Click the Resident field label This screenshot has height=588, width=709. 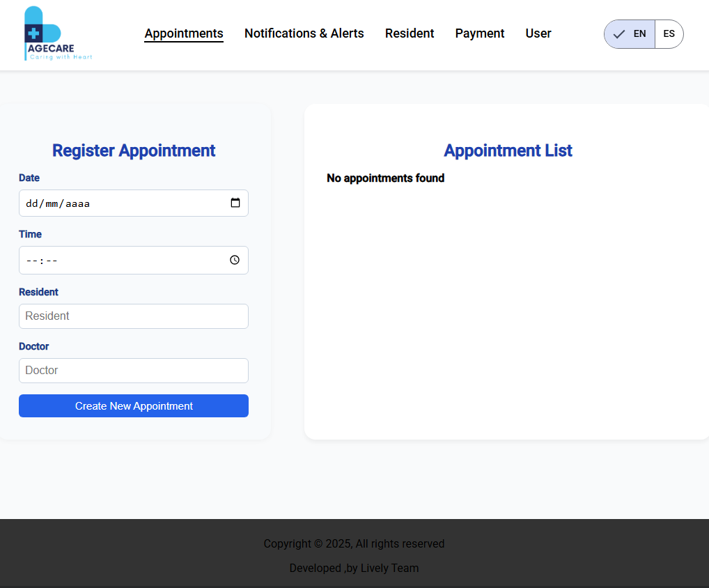pyautogui.click(x=38, y=292)
